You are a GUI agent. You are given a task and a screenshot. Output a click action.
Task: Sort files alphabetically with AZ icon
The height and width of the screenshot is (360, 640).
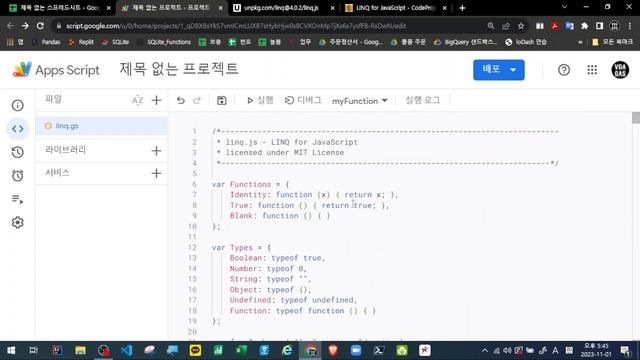coord(138,100)
